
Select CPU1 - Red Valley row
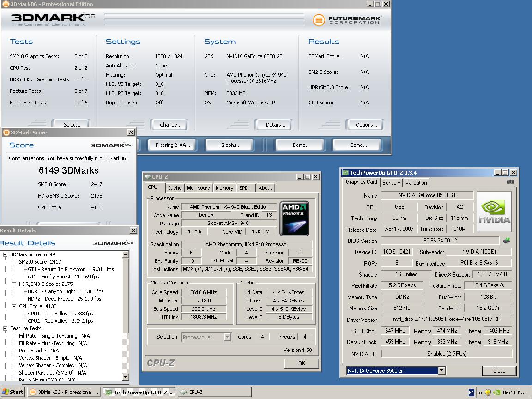(x=60, y=314)
